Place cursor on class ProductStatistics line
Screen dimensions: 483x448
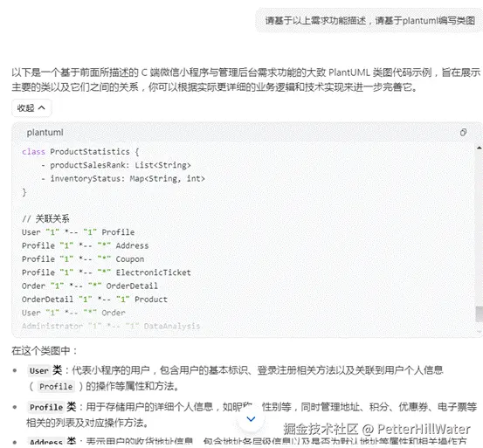(x=80, y=152)
